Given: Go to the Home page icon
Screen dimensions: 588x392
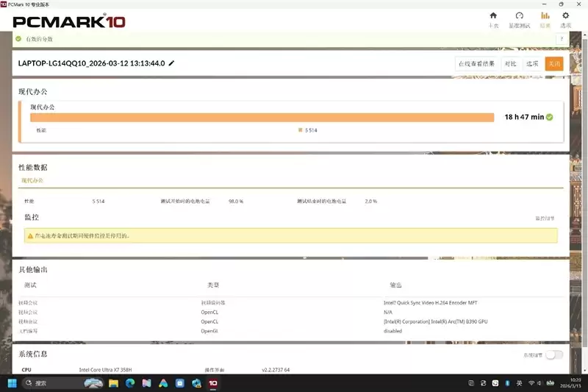Looking at the screenshot, I should point(493,15).
